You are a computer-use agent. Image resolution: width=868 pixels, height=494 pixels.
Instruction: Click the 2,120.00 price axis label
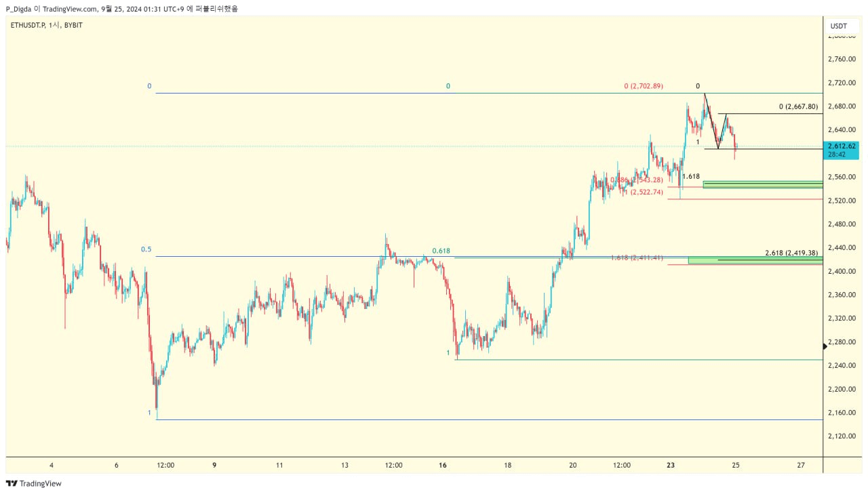pos(842,436)
